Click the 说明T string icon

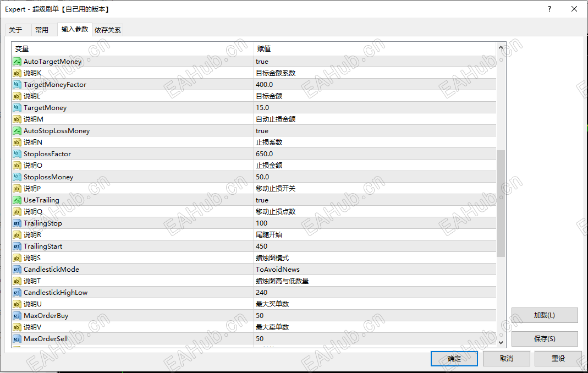17,281
